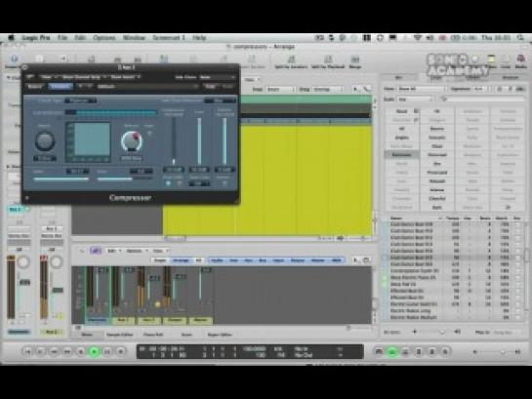The height and width of the screenshot is (399, 532).
Task: Open the Drag Overlap dropdown
Action: pyautogui.click(x=327, y=89)
